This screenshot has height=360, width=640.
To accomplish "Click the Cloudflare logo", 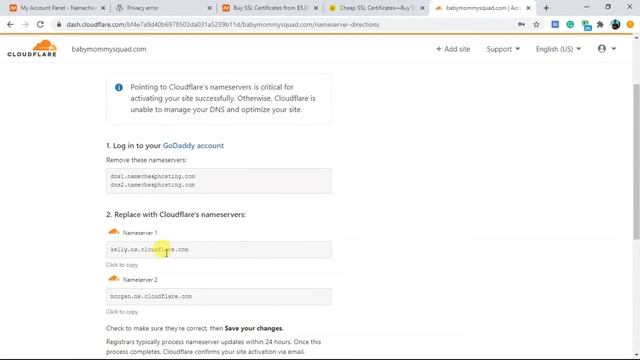I will pyautogui.click(x=32, y=49).
